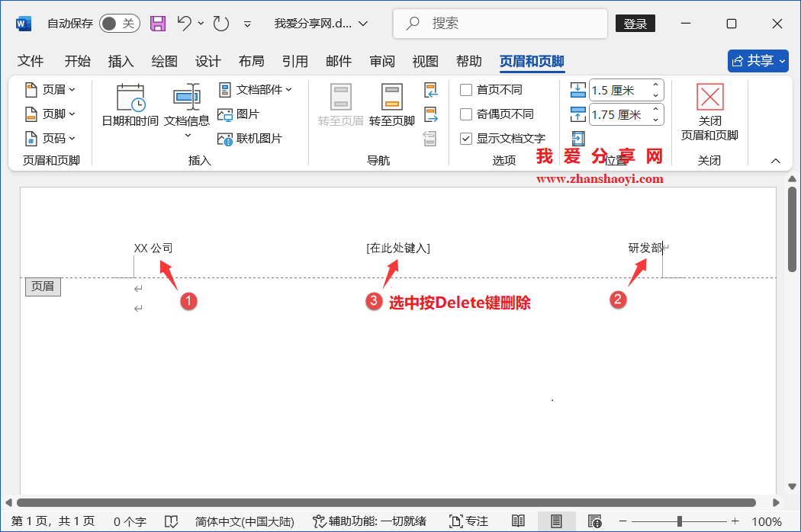Screen dimensions: 801x532
Task: Open 页码 page number dropdown
Action: click(x=50, y=139)
